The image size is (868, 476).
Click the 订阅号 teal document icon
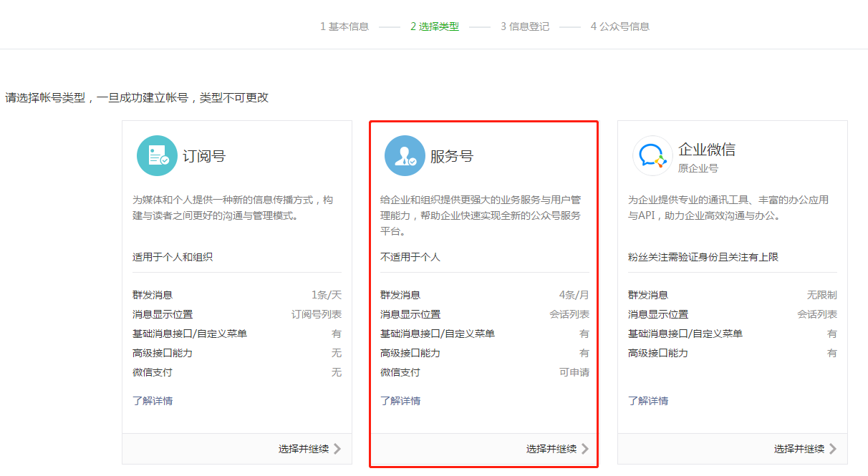[x=157, y=155]
